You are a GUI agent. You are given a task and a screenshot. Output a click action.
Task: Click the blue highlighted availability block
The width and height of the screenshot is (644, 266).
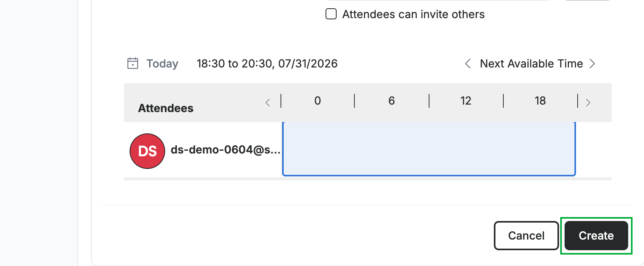click(429, 149)
